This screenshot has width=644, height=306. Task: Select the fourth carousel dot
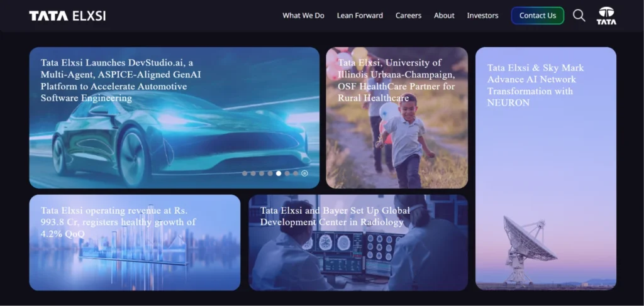tap(270, 173)
